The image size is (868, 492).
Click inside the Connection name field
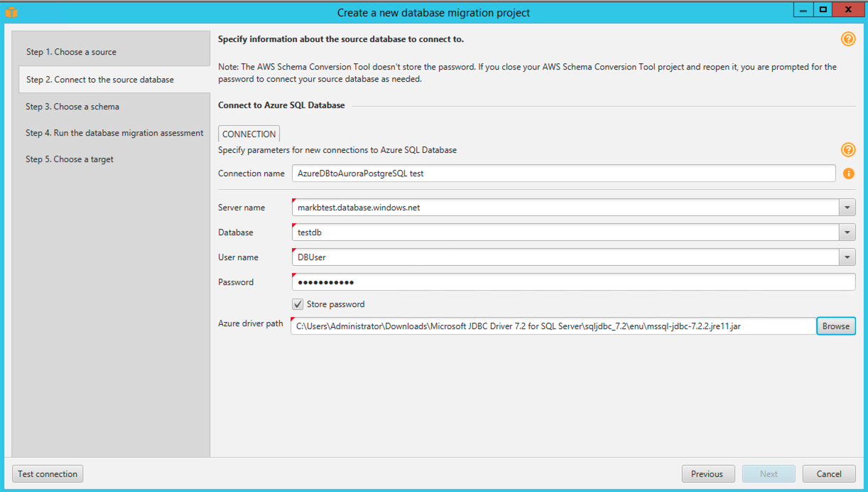coord(497,173)
